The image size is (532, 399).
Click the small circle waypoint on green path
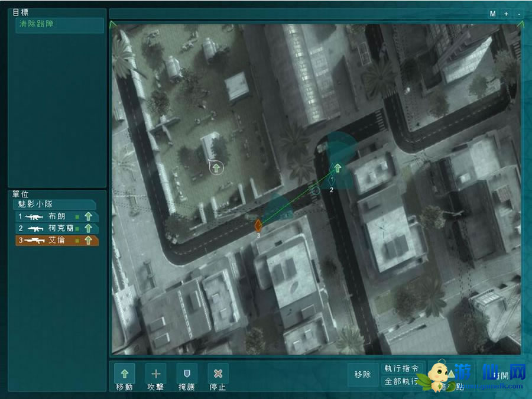[316, 190]
